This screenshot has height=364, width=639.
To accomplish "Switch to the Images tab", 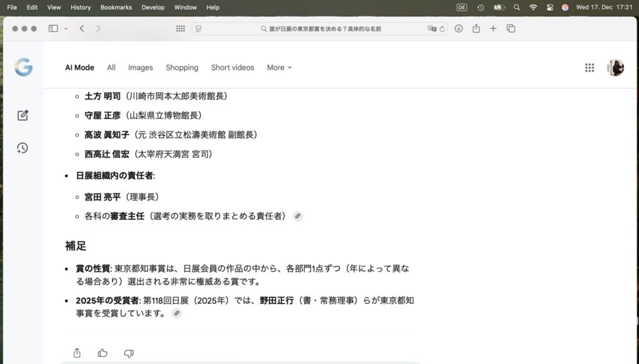I will 140,67.
